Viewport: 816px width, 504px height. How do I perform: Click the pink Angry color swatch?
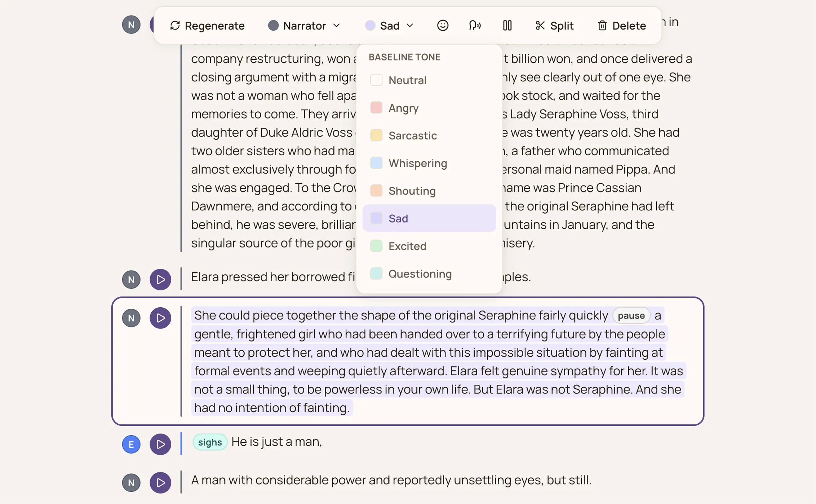click(376, 108)
